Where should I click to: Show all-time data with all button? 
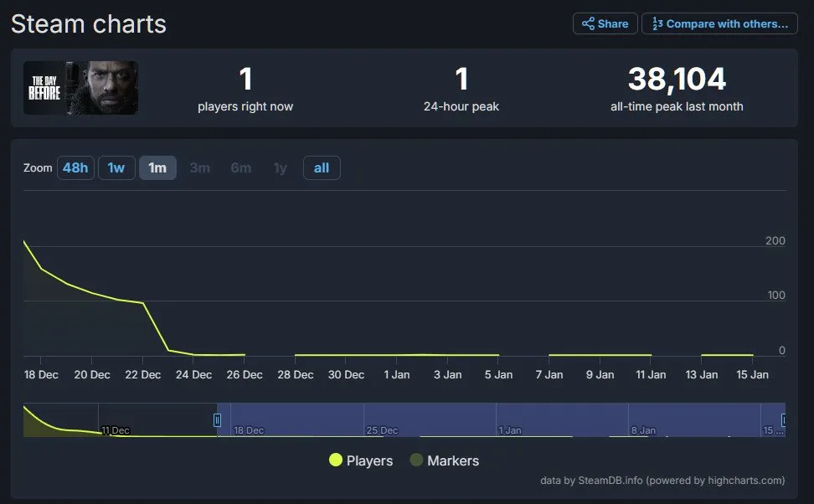coord(322,167)
